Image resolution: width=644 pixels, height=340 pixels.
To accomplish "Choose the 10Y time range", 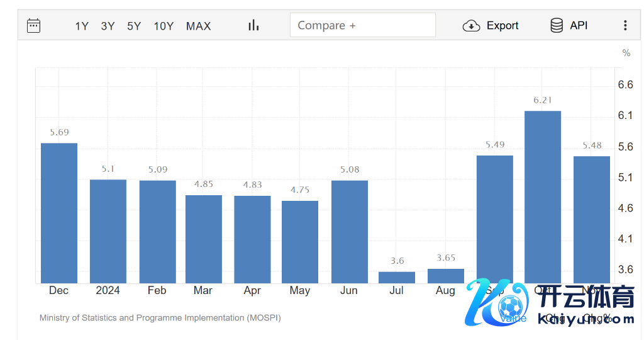I will 164,26.
